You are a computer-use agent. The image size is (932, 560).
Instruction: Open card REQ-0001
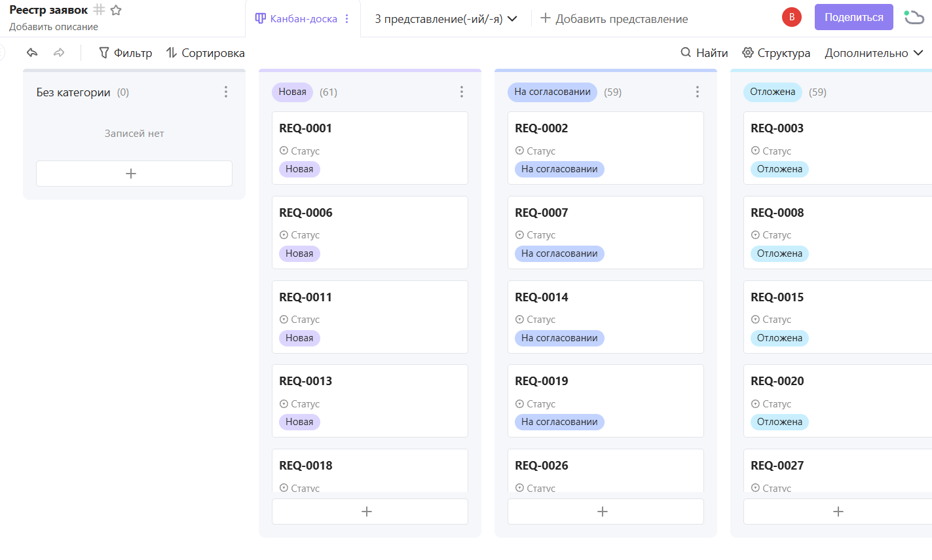370,148
